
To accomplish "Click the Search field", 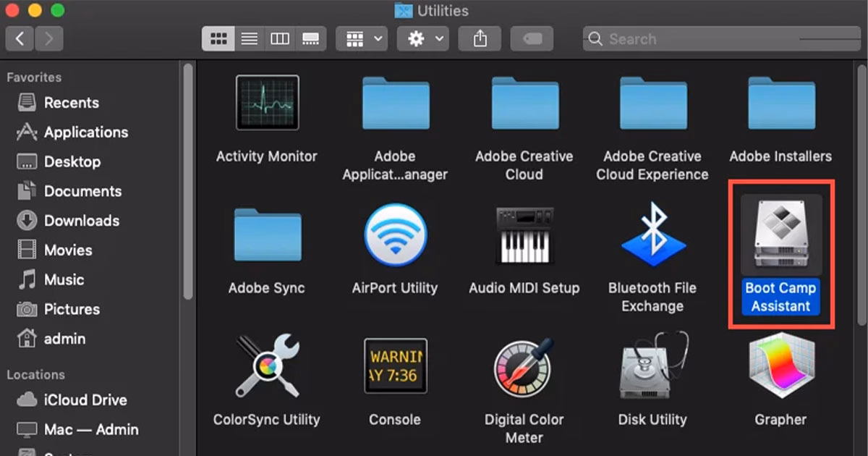I will [x=722, y=39].
